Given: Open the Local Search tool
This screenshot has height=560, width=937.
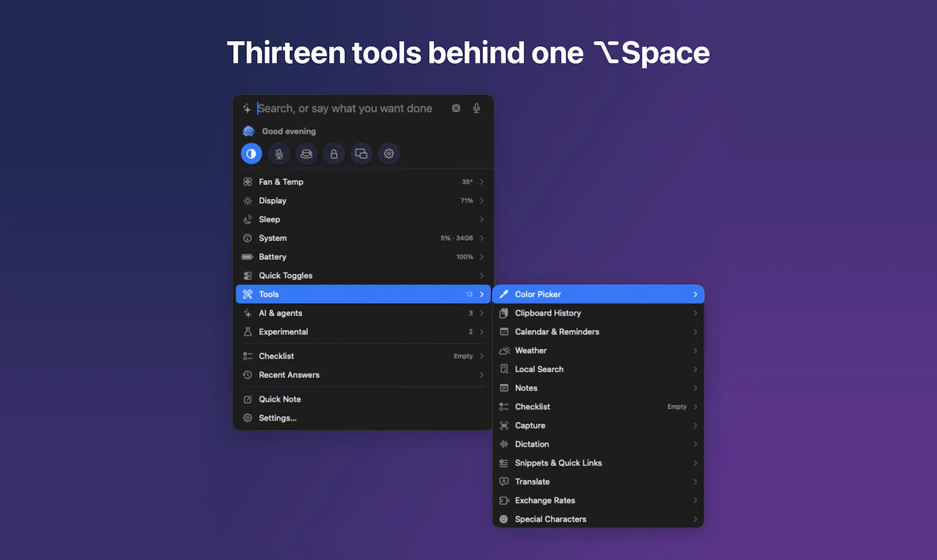Looking at the screenshot, I should [x=598, y=369].
